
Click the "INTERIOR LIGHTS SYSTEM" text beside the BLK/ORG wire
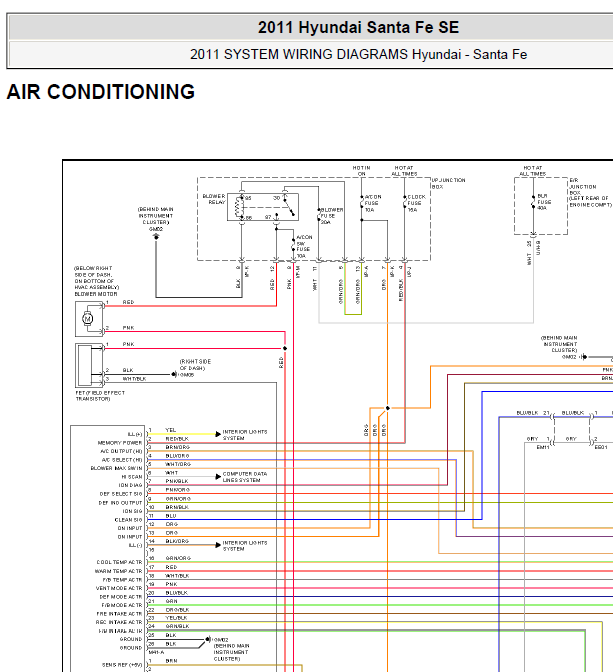point(245,546)
